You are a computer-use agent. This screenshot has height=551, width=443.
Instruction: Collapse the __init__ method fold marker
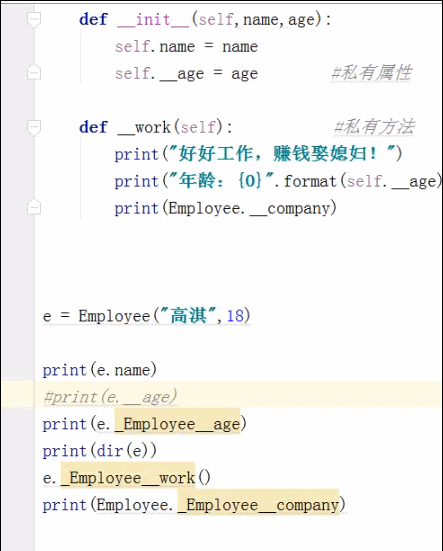[x=34, y=19]
